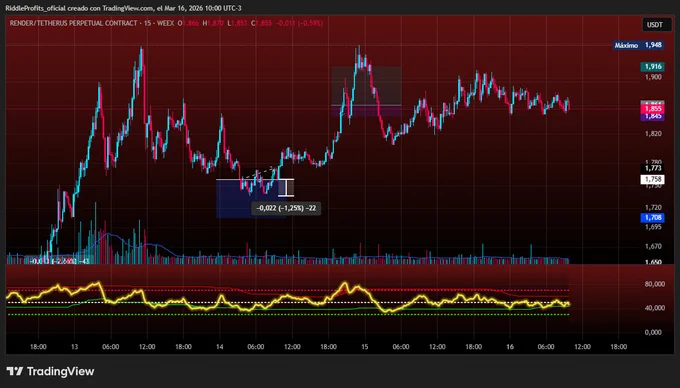This screenshot has width=680, height=388.
Task: Click the green 1,916 price label
Action: pyautogui.click(x=652, y=67)
